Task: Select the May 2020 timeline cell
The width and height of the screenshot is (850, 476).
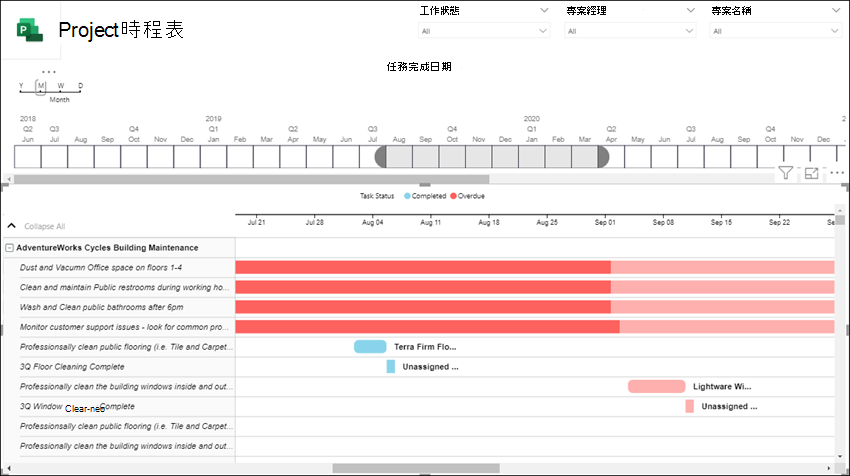Action: point(638,157)
